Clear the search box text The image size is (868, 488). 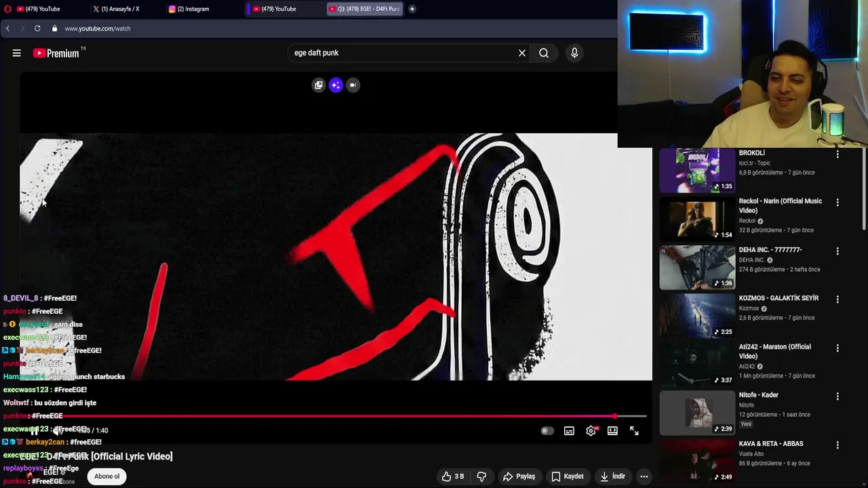(522, 53)
